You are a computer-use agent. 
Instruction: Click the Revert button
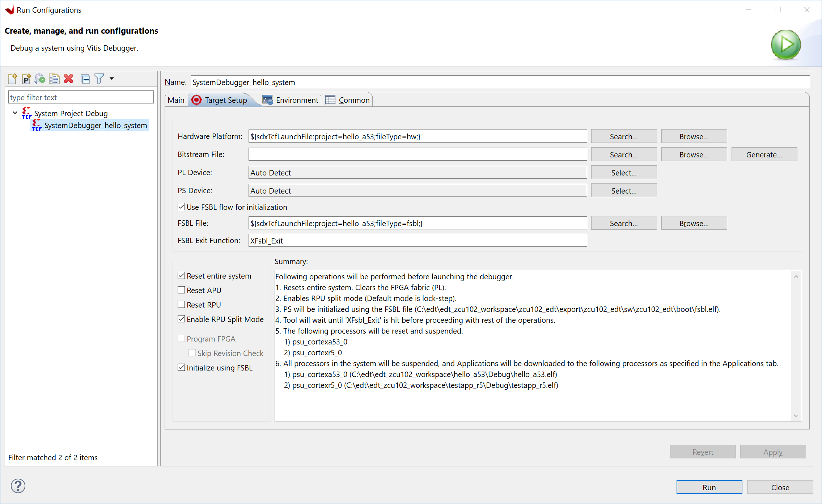(x=703, y=452)
